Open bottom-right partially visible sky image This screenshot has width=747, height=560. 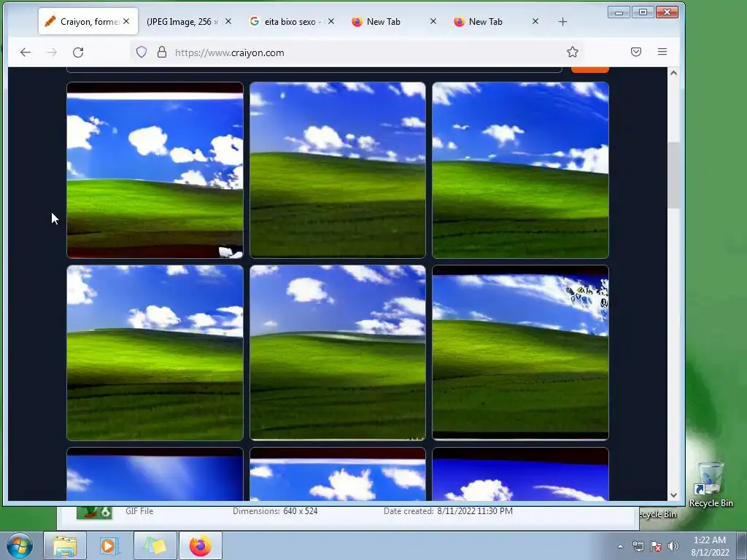tap(520, 474)
